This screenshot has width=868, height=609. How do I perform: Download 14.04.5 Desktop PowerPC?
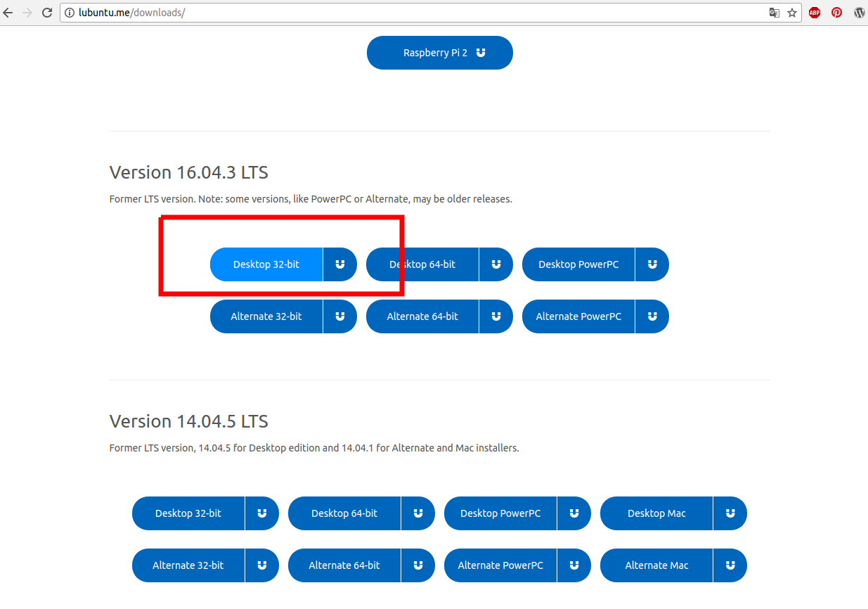pyautogui.click(x=500, y=513)
